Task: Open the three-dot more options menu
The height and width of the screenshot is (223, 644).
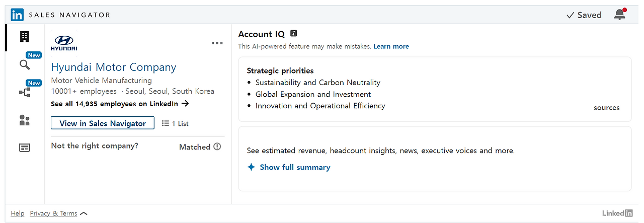Action: (217, 43)
